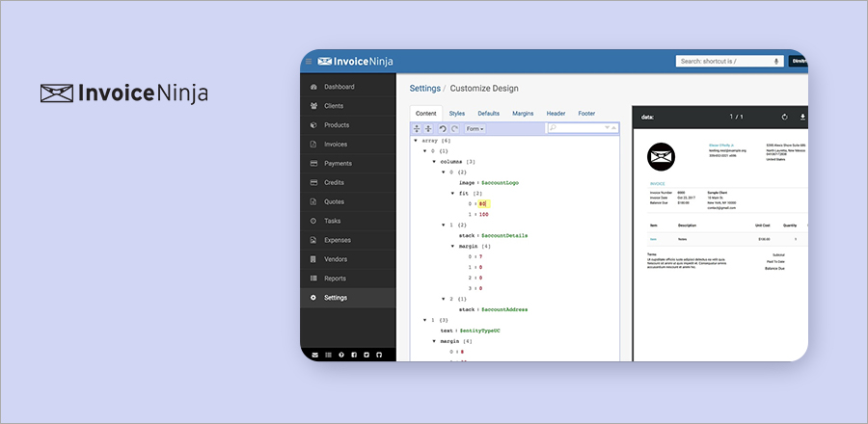The height and width of the screenshot is (424, 868).
Task: Click the help question icon in sidebar footer
Action: [x=341, y=355]
